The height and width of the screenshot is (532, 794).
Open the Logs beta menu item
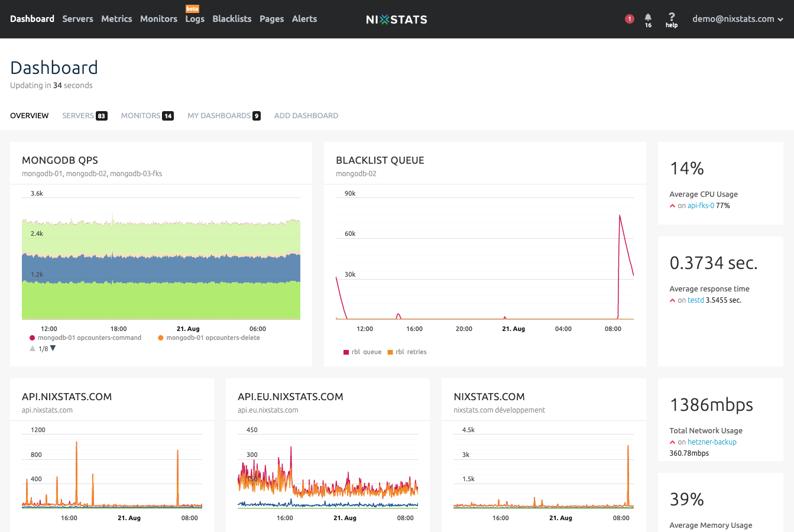pyautogui.click(x=195, y=19)
